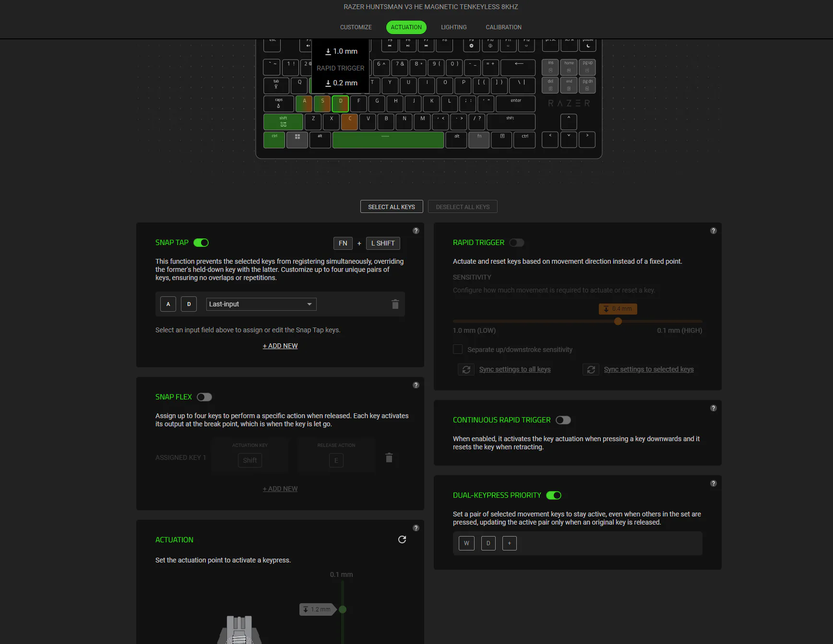The width and height of the screenshot is (833, 644).
Task: Click 'Sync settings to all keys' link
Action: pos(515,369)
